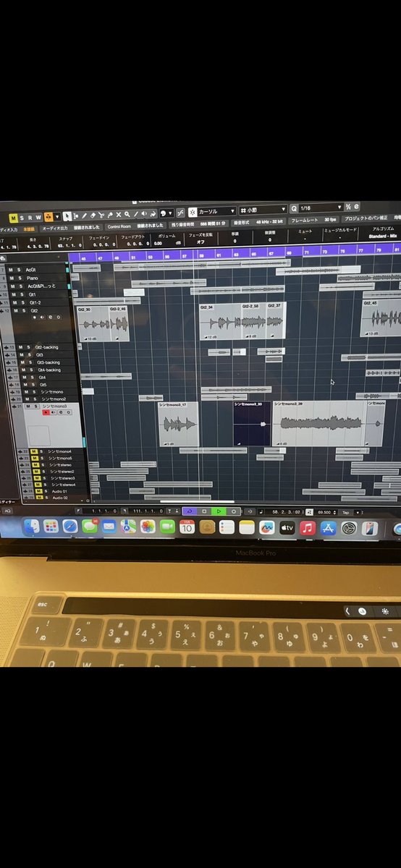This screenshot has width=401, height=868.
Task: Open the App Store from the Dock
Action: pos(329,528)
